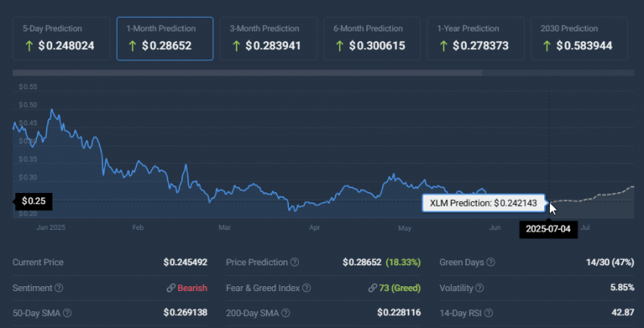
Task: Select the 2030 Prediction tab
Action: [x=580, y=38]
